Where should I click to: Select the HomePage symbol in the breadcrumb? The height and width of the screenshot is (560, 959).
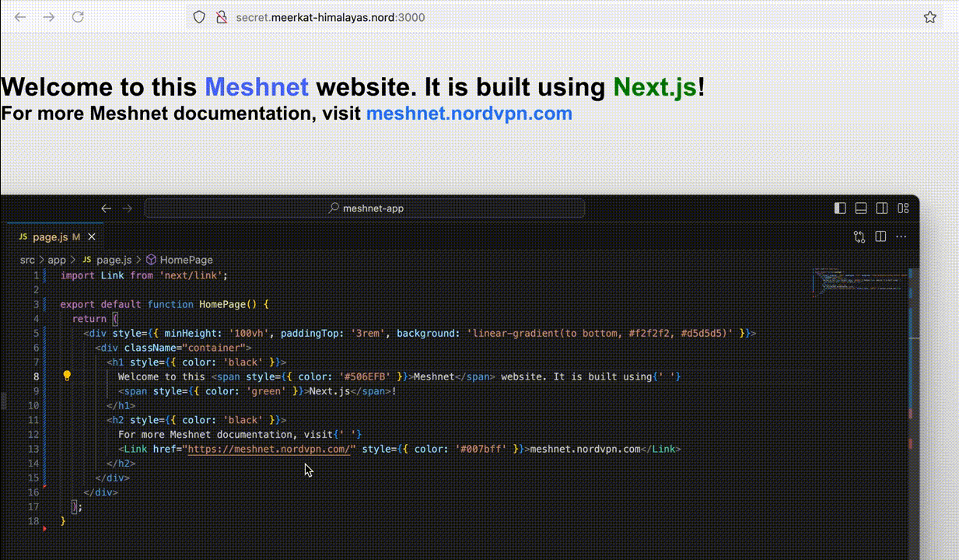(x=186, y=260)
